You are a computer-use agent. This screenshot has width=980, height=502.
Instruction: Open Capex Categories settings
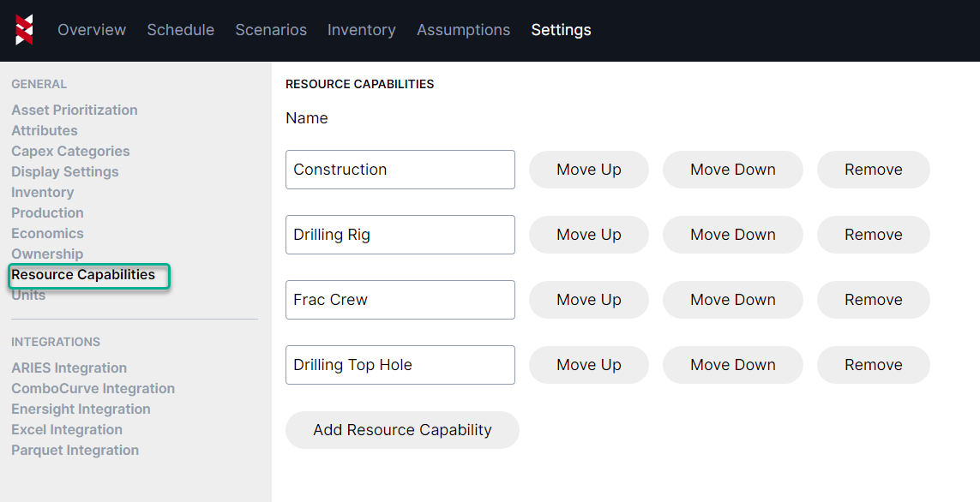[x=70, y=151]
